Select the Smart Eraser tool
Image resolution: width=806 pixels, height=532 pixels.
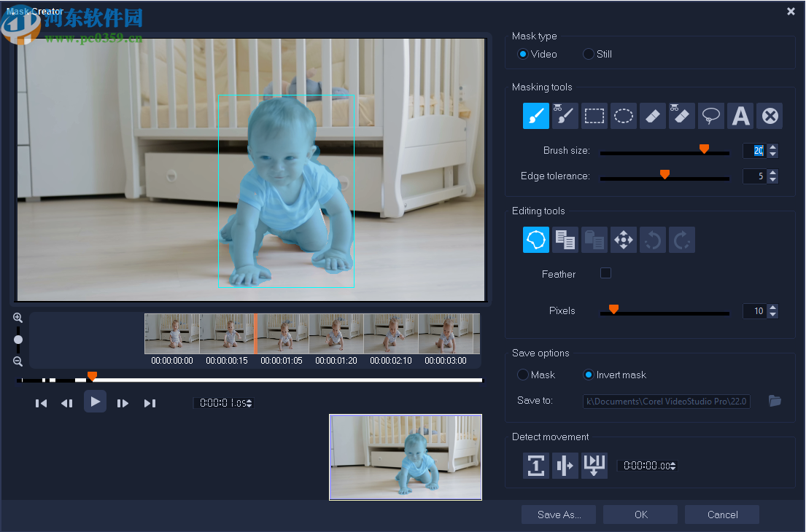click(682, 116)
